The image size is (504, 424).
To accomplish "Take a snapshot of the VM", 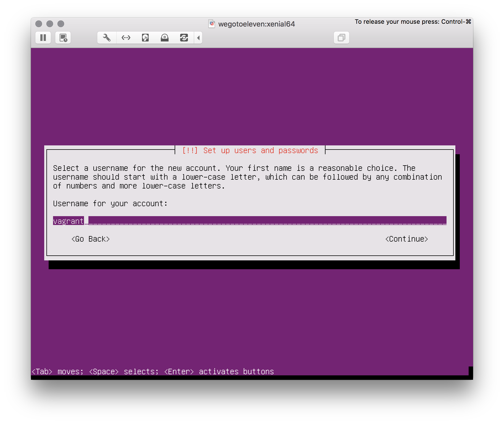I will [x=63, y=38].
